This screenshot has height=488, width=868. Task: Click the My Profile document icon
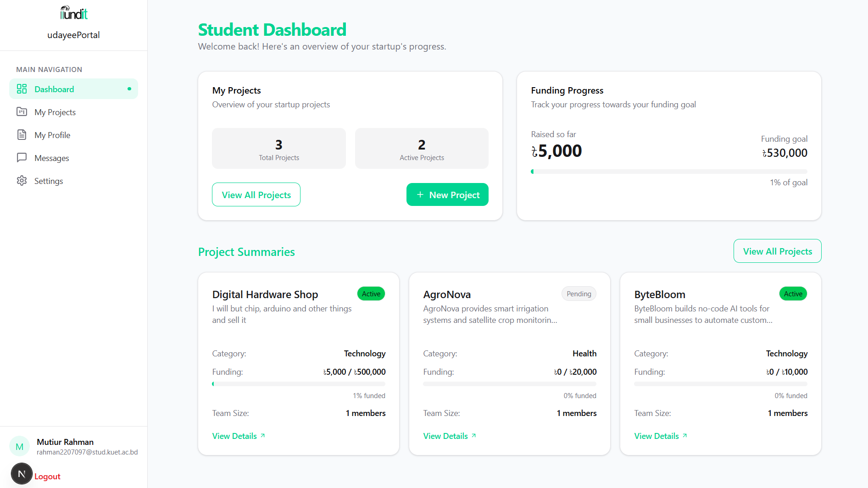22,135
